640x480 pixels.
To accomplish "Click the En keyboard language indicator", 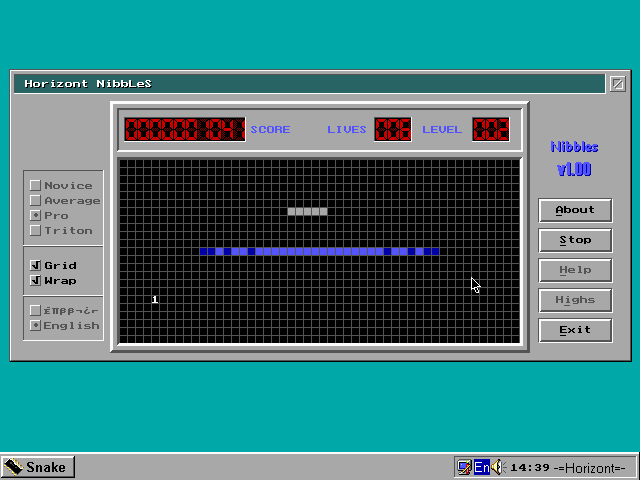I will click(x=482, y=467).
